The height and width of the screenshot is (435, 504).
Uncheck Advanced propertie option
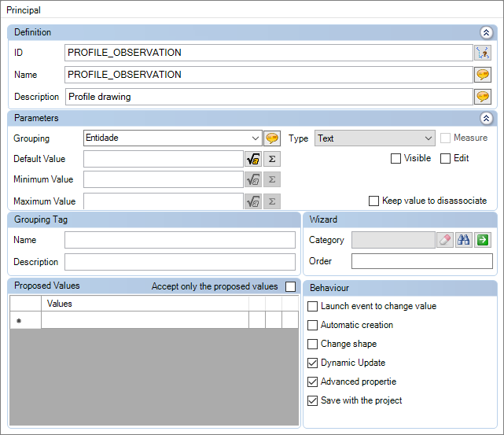[312, 382]
